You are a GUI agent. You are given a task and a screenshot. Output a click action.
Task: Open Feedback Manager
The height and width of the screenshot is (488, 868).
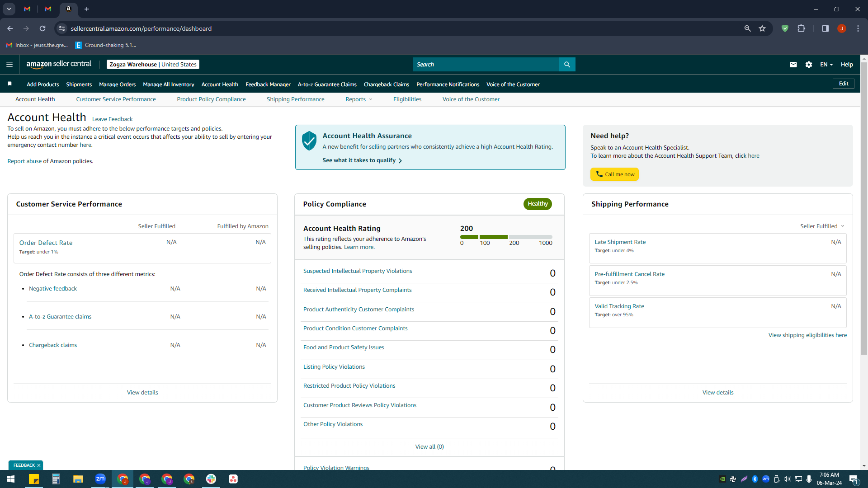268,84
